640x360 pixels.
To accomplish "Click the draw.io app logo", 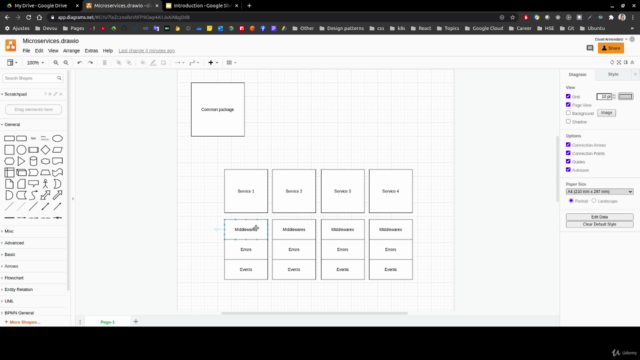I will (x=11, y=45).
